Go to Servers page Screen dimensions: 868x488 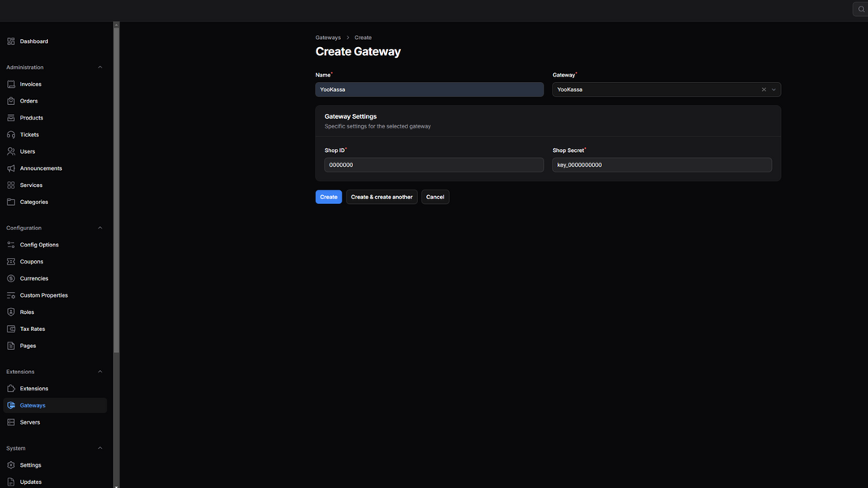coord(55,422)
